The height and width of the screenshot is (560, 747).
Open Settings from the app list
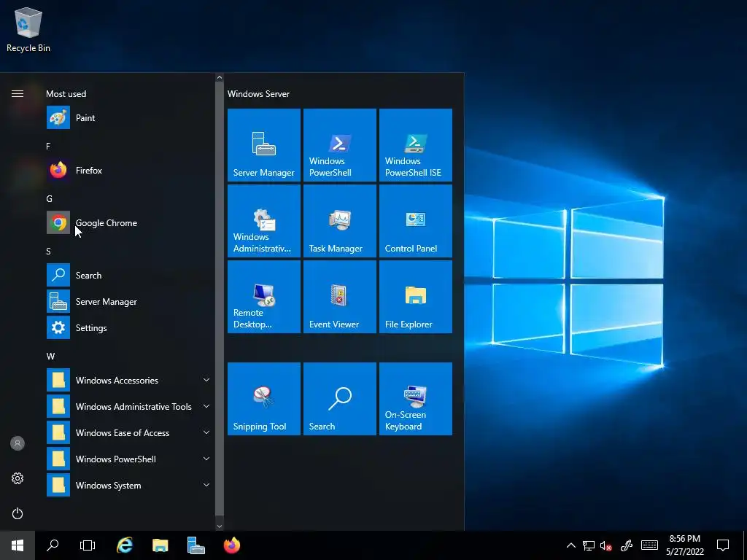[x=128, y=327]
